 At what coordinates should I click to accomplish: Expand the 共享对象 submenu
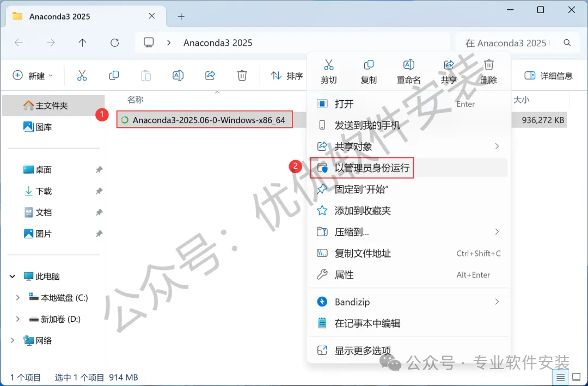click(497, 146)
